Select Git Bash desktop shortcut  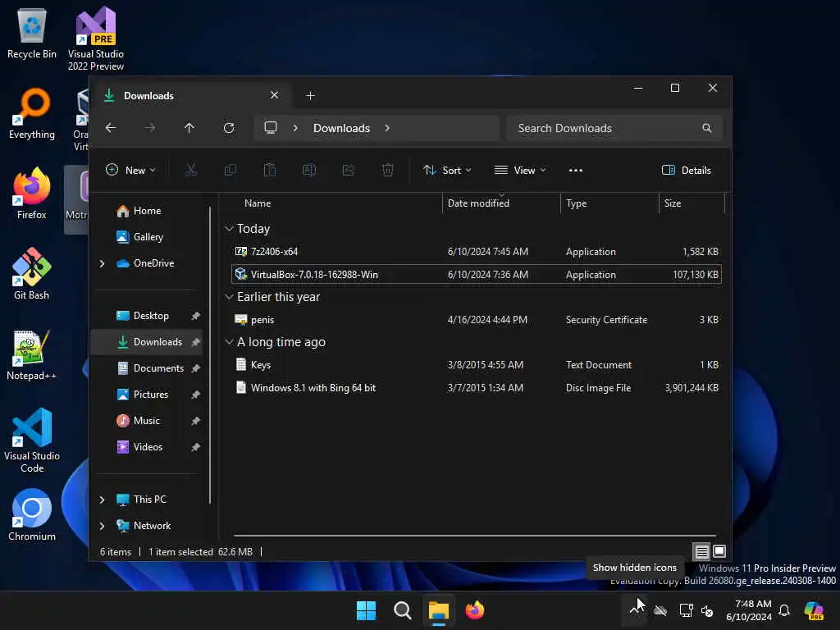coord(32,274)
